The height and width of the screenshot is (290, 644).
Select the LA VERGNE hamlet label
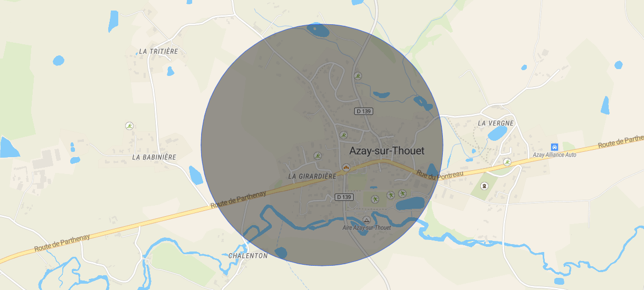pos(496,123)
